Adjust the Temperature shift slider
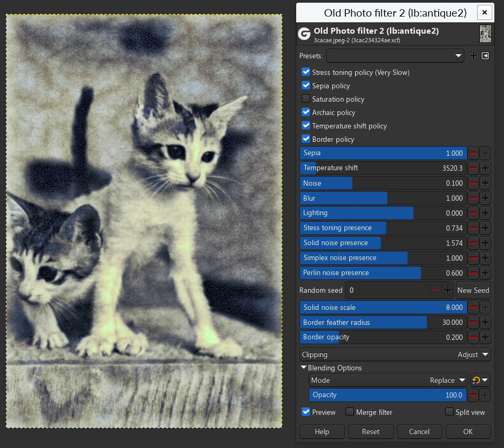The height and width of the screenshot is (448, 504). coord(383,168)
